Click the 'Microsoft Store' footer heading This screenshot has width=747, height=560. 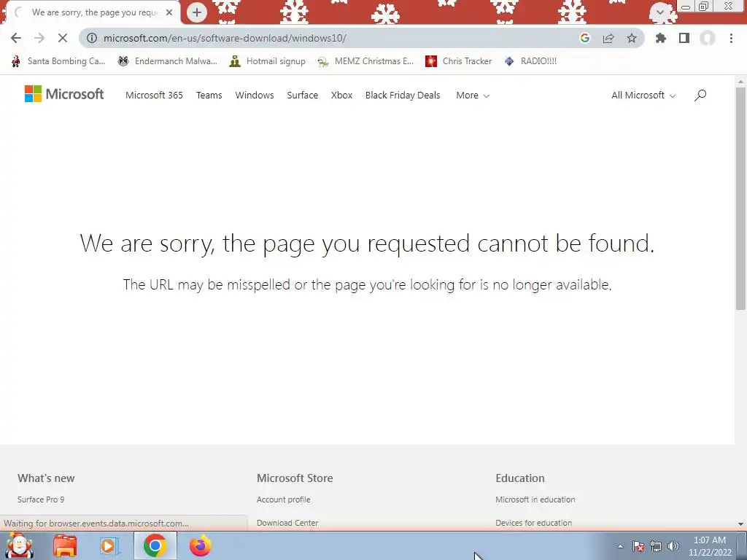(x=295, y=478)
